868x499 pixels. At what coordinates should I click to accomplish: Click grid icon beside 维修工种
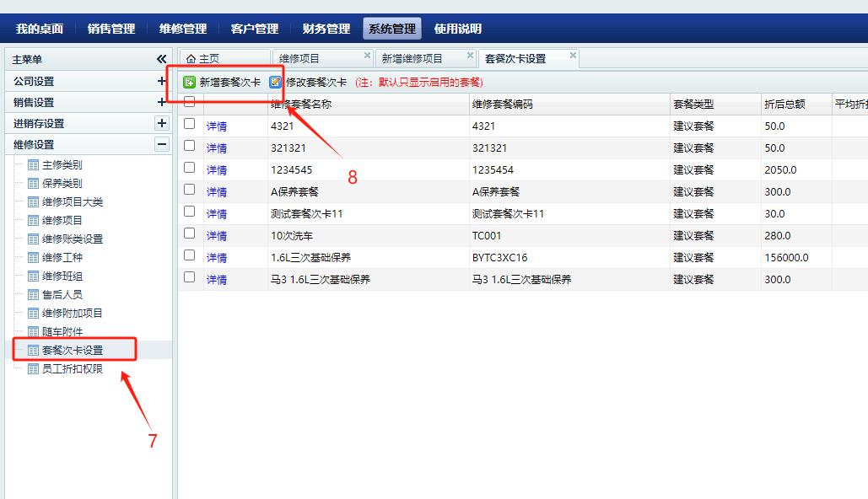33,258
